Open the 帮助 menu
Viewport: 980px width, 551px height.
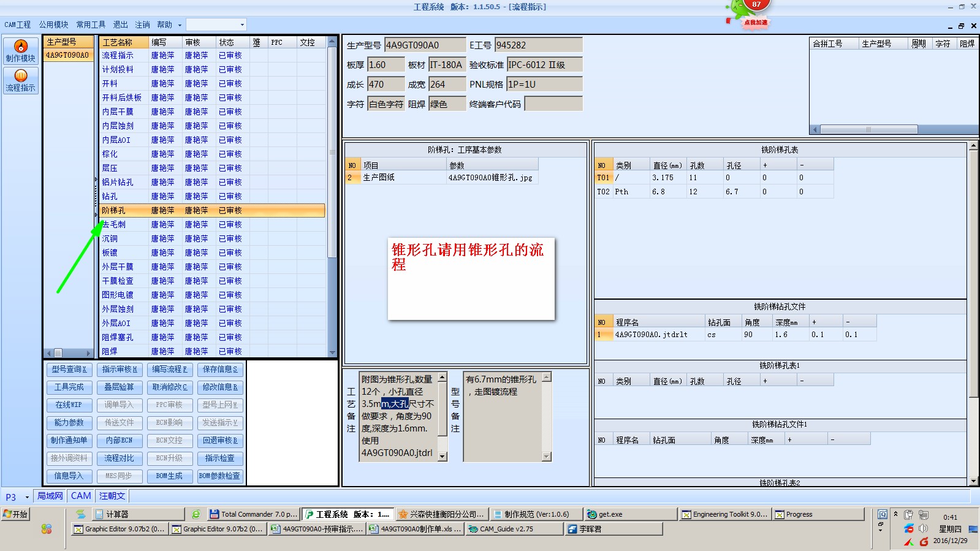(164, 25)
